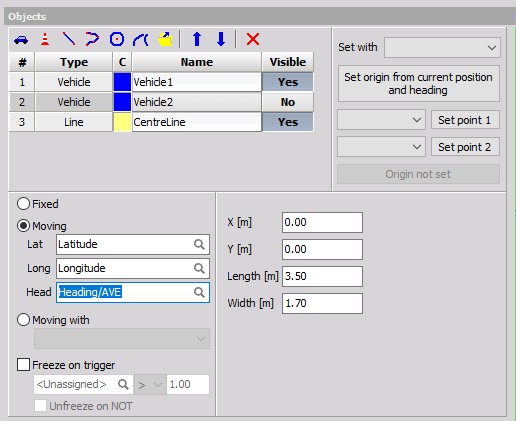This screenshot has height=421, width=516.
Task: Enable the Freeze on trigger checkbox
Action: pos(23,364)
